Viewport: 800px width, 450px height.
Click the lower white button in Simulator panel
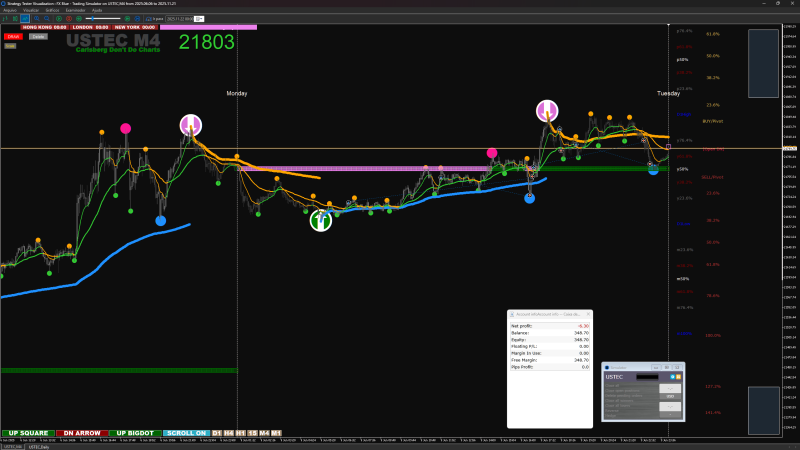670,407
